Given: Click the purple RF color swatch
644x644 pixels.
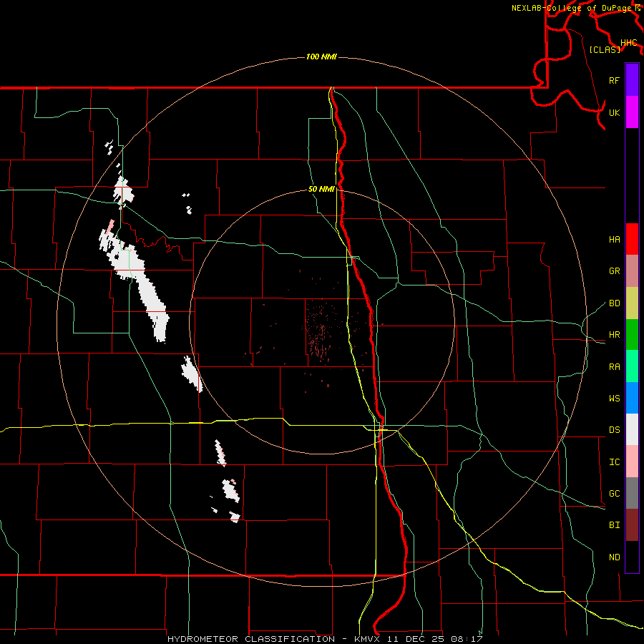Looking at the screenshot, I should tap(632, 80).
